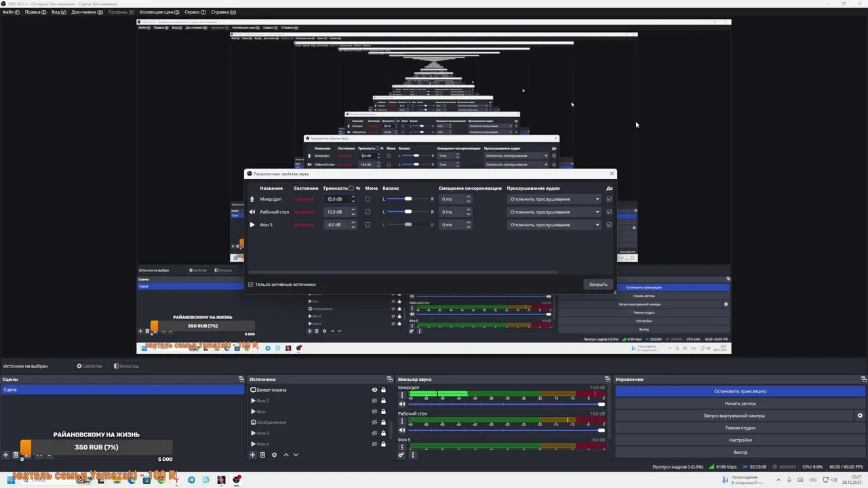This screenshot has width=868, height=488.
Task: Adjust sync offset stepper for Фон 5
Action: click(x=468, y=224)
